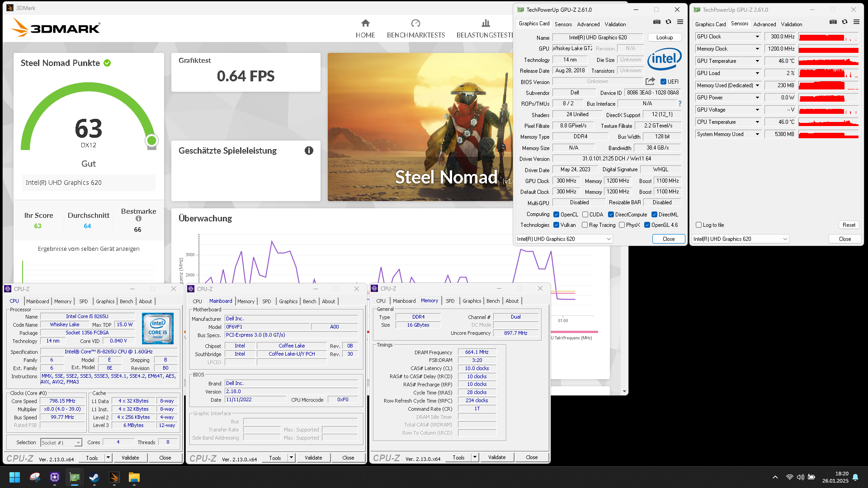Open the GPU-Z taskbar icon

(75, 477)
